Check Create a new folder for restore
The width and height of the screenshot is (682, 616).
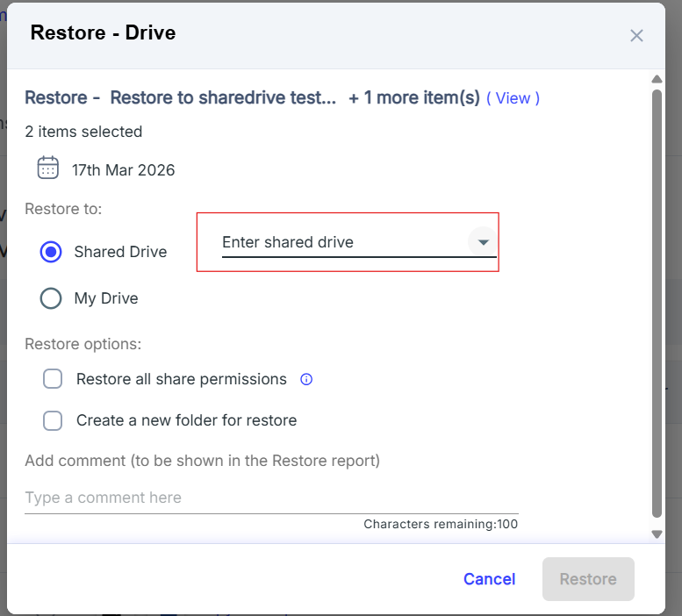pos(53,420)
